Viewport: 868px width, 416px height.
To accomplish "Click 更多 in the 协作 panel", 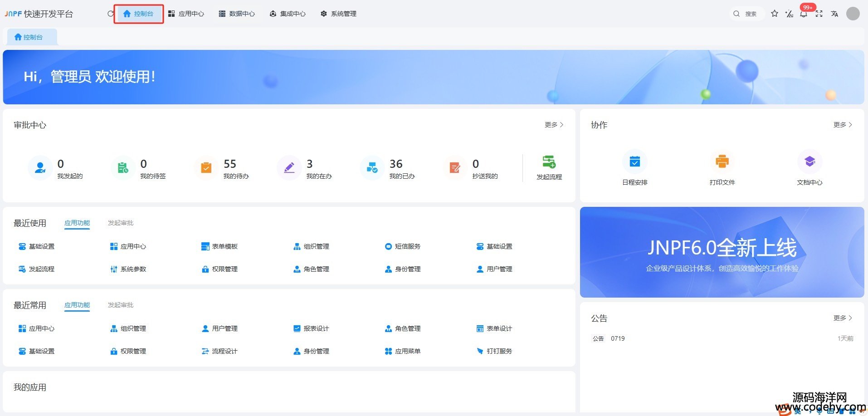I will point(843,125).
